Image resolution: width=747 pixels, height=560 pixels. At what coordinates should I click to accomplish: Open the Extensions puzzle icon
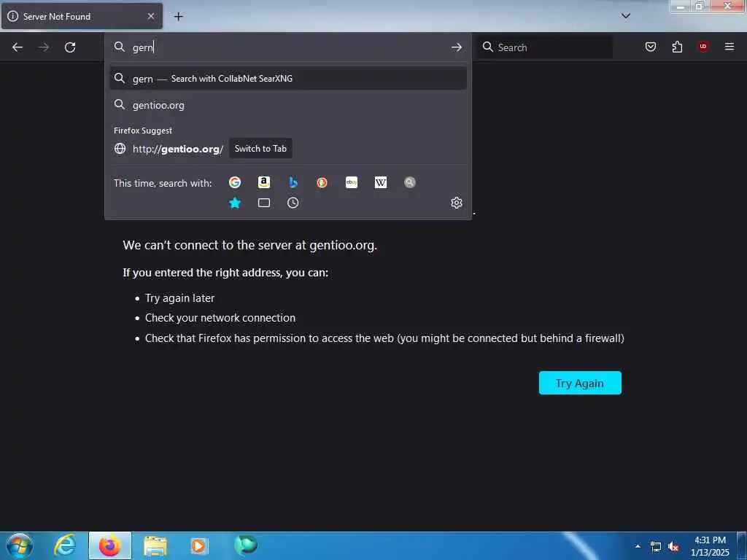(x=677, y=47)
